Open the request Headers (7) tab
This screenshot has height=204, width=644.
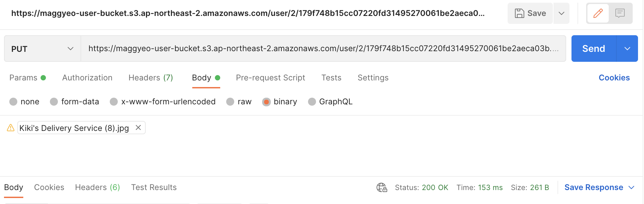tap(151, 78)
